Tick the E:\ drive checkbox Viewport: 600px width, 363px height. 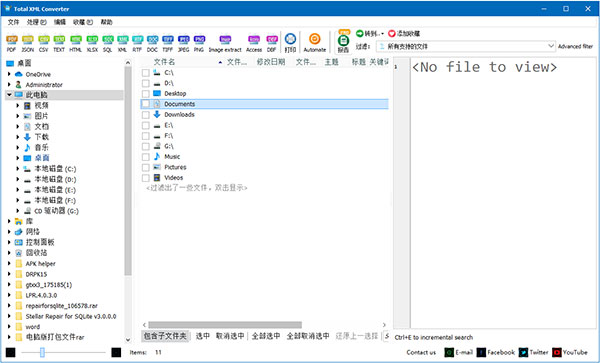[145, 125]
